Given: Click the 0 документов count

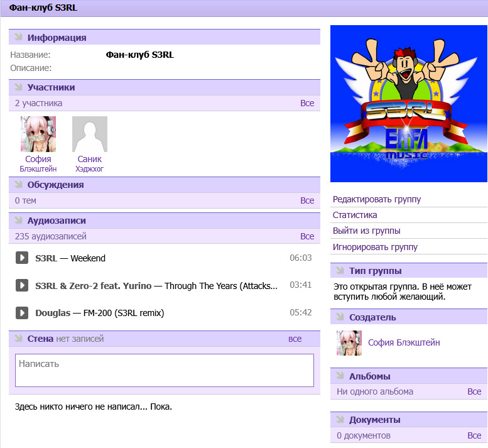Looking at the screenshot, I should point(364,435).
